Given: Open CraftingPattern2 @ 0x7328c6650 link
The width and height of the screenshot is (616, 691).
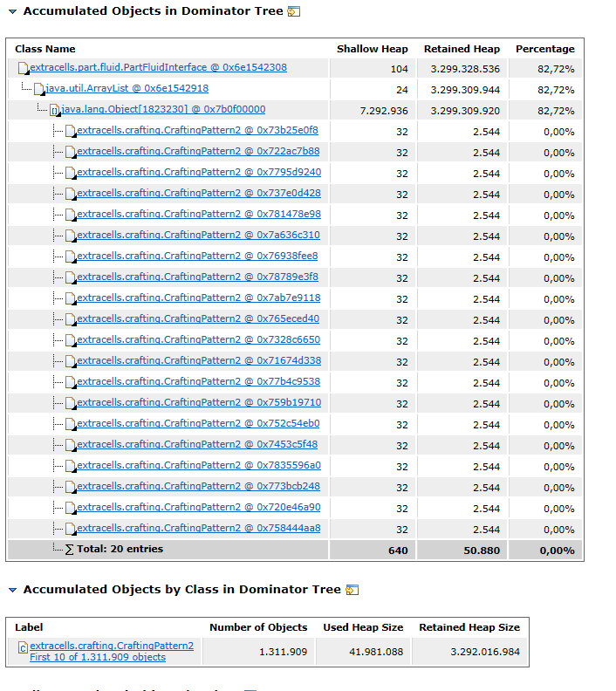Looking at the screenshot, I should (199, 339).
